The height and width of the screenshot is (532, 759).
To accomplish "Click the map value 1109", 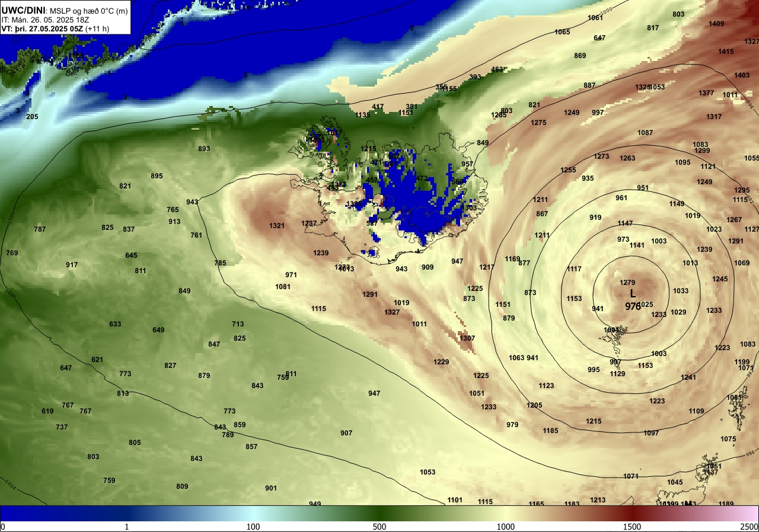I will (x=696, y=411).
